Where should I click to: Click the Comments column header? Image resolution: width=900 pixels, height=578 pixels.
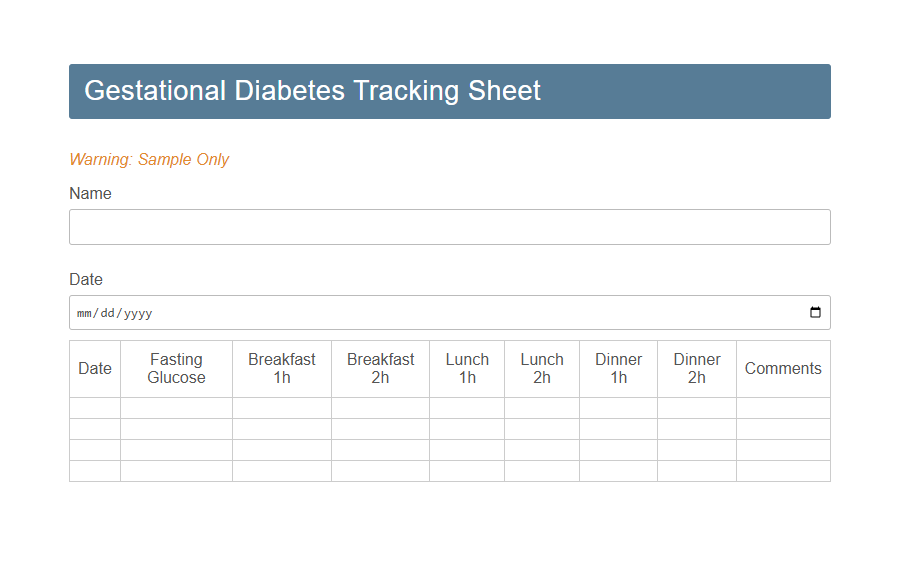point(783,368)
